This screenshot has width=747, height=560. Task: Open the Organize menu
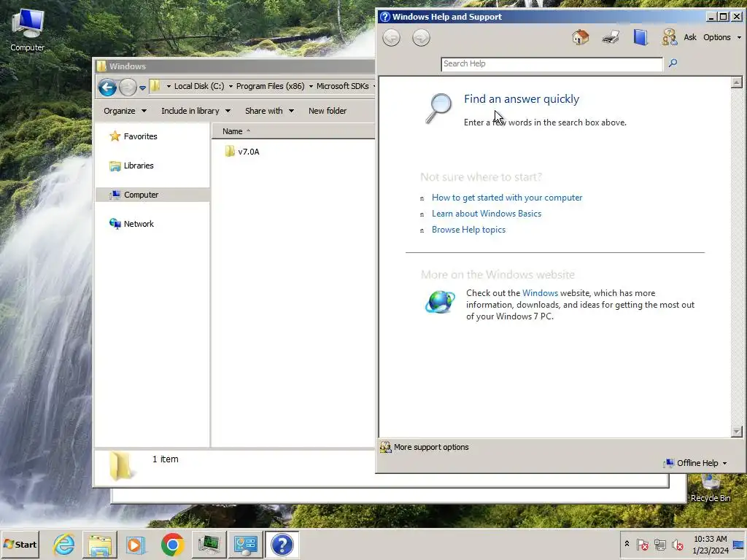(125, 111)
